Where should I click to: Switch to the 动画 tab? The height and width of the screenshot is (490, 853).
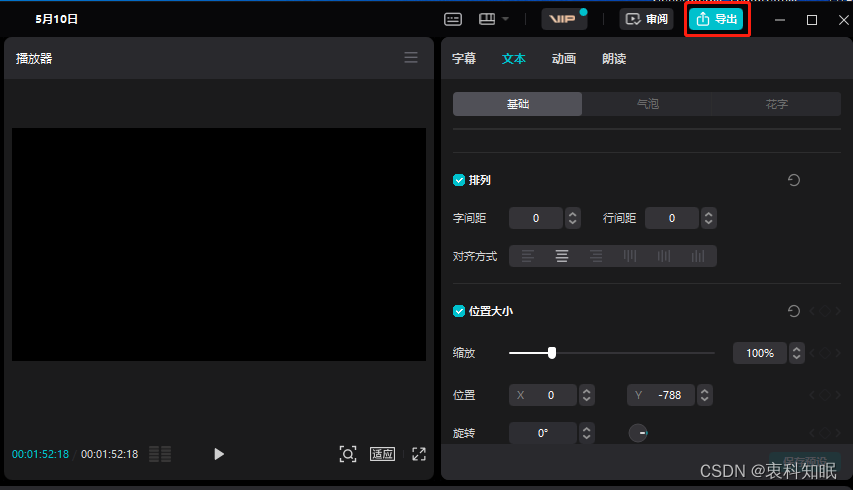click(563, 59)
